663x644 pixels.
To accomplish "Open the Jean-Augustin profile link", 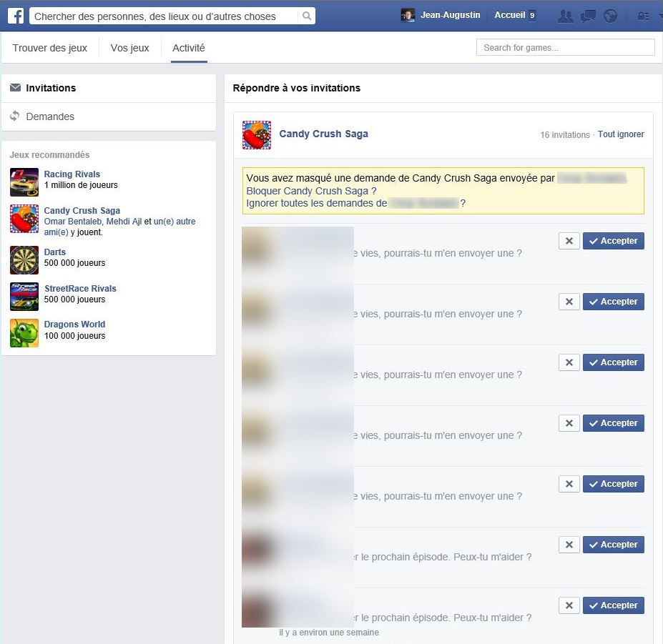I will [x=451, y=15].
